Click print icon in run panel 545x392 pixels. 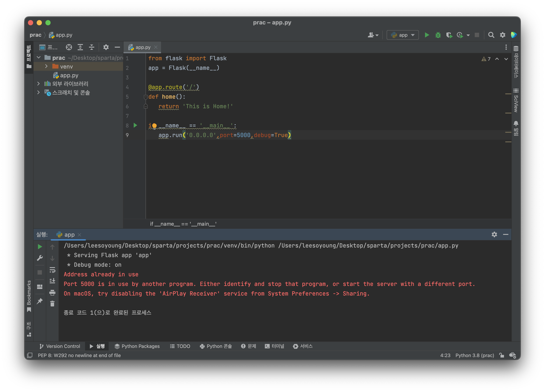pos(52,292)
